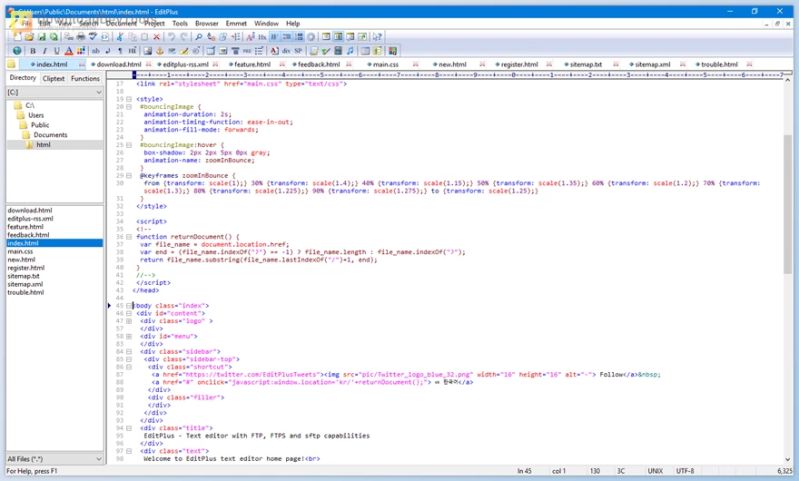Click the Open file folder icon

(x=29, y=37)
